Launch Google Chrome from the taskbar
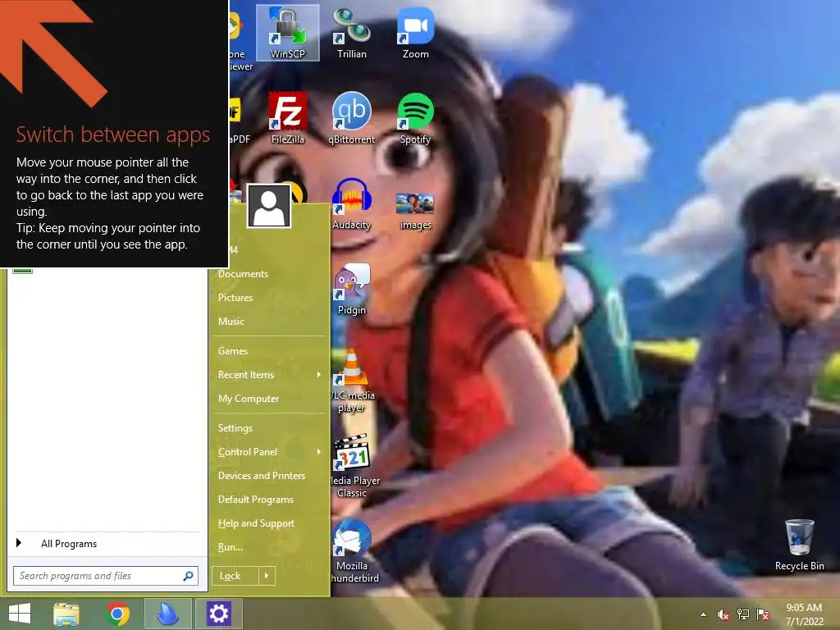840x630 pixels. pos(117,614)
